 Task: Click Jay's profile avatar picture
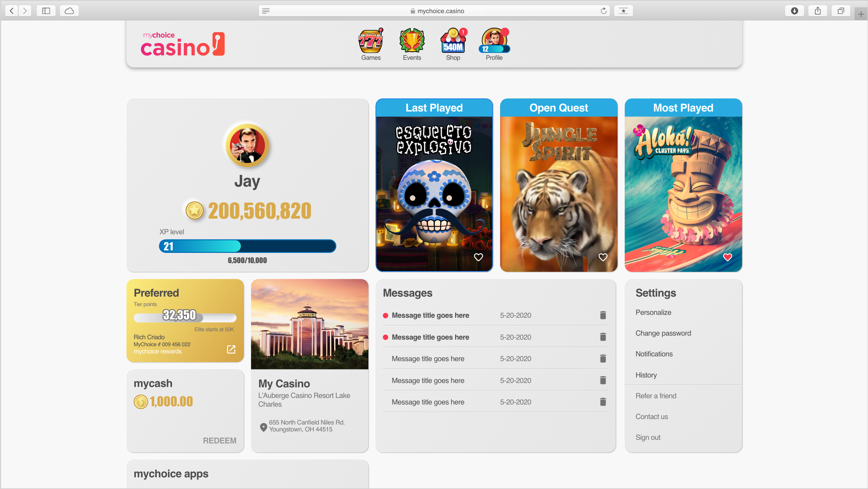coord(247,145)
